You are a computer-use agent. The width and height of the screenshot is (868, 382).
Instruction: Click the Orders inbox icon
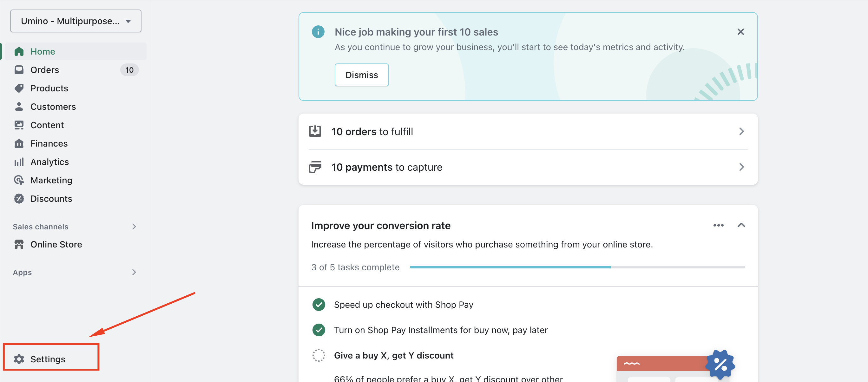[19, 70]
